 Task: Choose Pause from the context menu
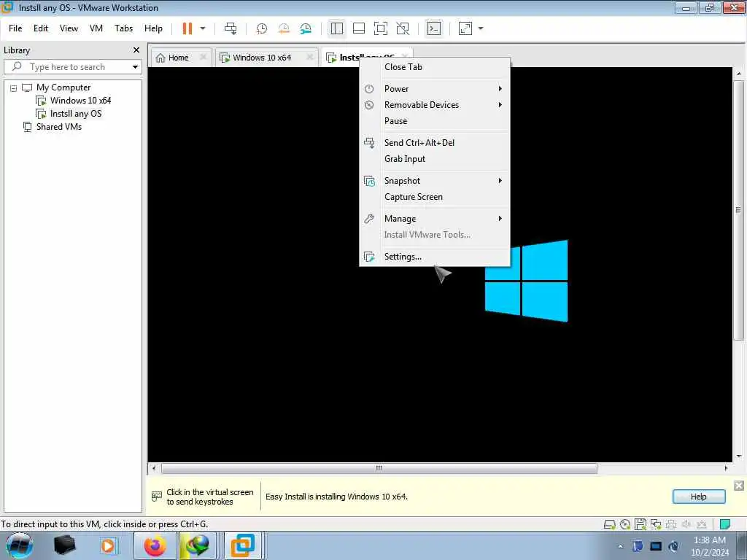[435, 121]
